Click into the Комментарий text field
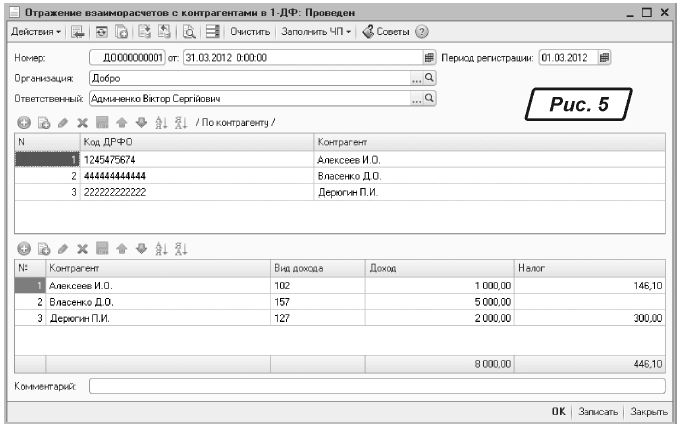The image size is (681, 428). coord(377,385)
